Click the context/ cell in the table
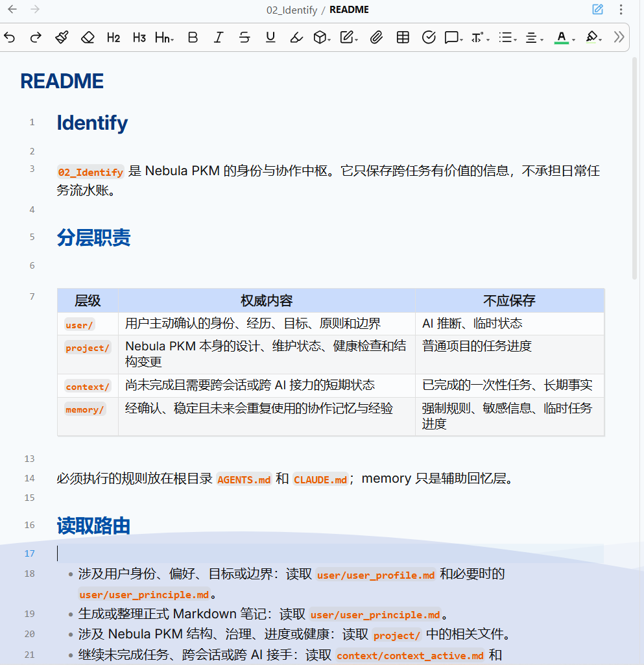 (88, 387)
